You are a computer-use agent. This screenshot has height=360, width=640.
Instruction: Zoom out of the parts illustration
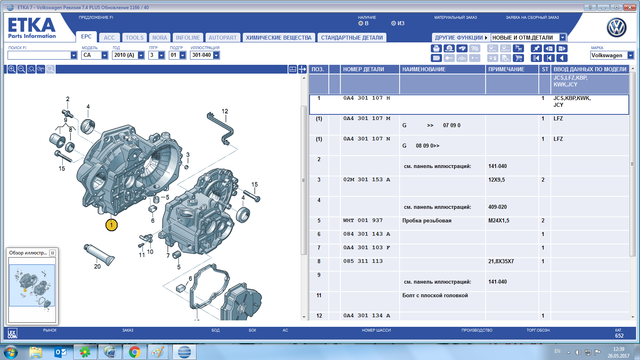(x=21, y=69)
